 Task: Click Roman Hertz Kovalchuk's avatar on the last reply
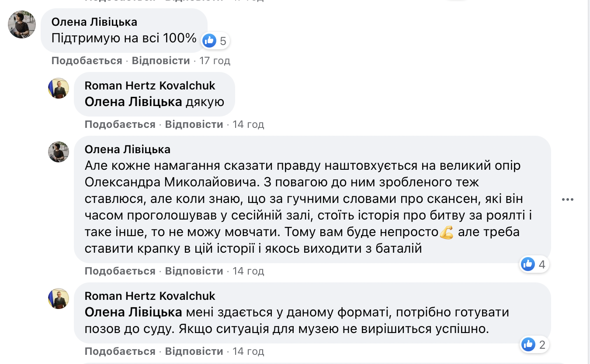[x=59, y=299]
